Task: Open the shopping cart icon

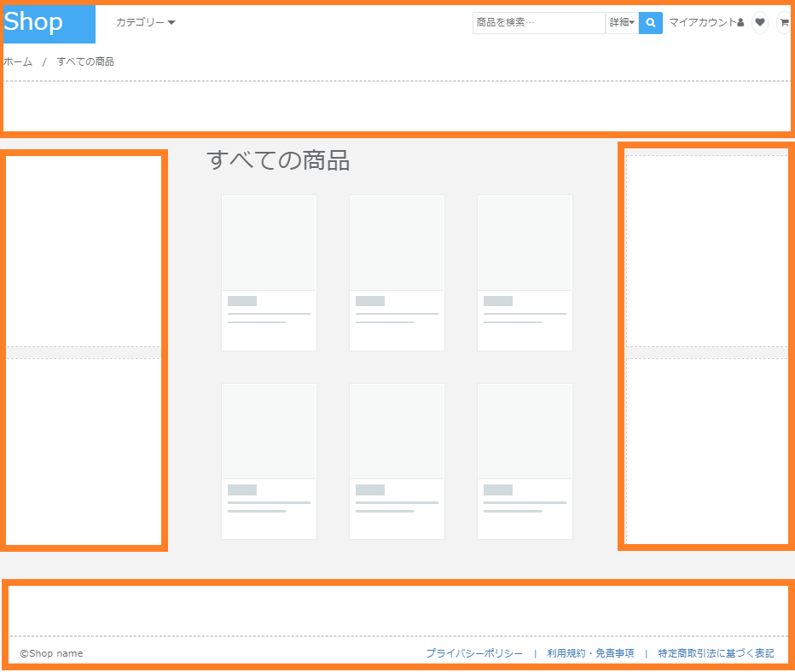Action: click(783, 23)
